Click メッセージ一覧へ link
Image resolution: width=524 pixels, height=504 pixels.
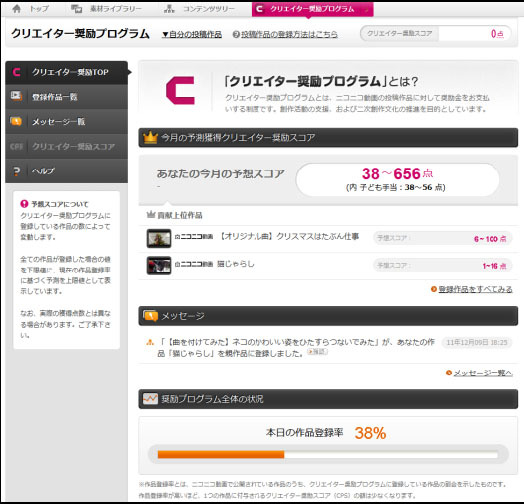(x=483, y=373)
